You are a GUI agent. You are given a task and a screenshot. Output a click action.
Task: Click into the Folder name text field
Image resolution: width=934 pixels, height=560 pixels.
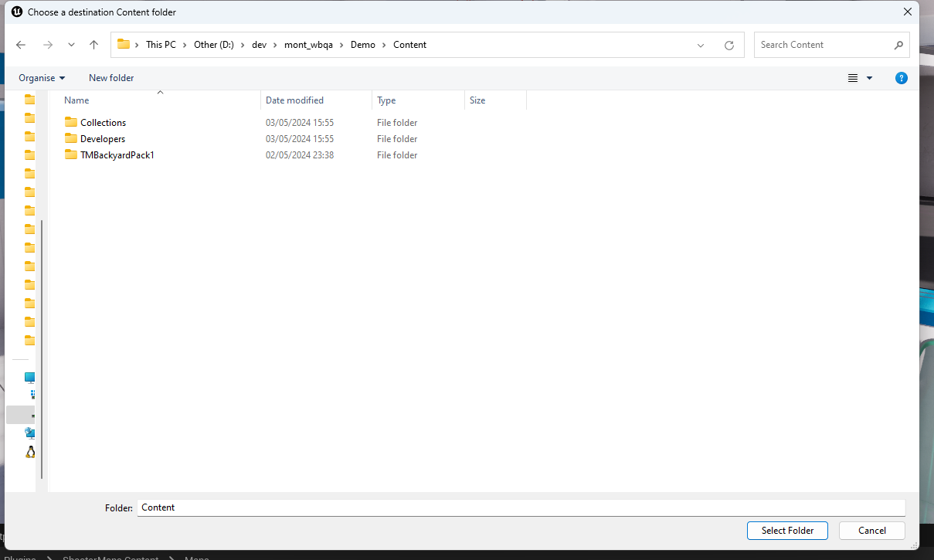519,507
